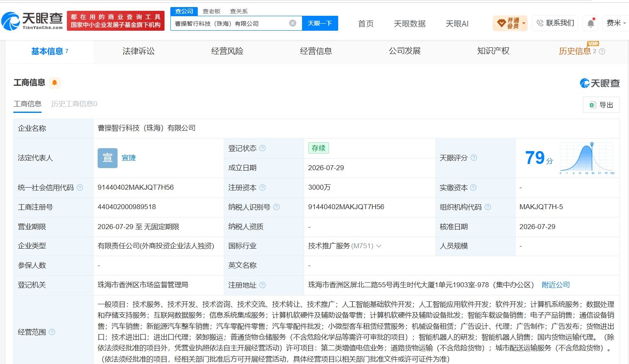Click company name 曹操智行科技（珠海）有限公司 in table
The width and height of the screenshot is (629, 364).
click(147, 128)
